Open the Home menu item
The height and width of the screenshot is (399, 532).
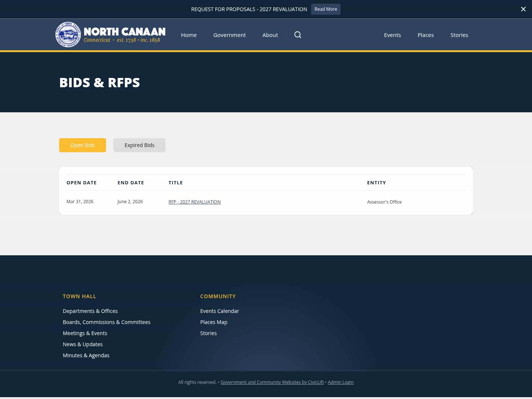tap(189, 35)
